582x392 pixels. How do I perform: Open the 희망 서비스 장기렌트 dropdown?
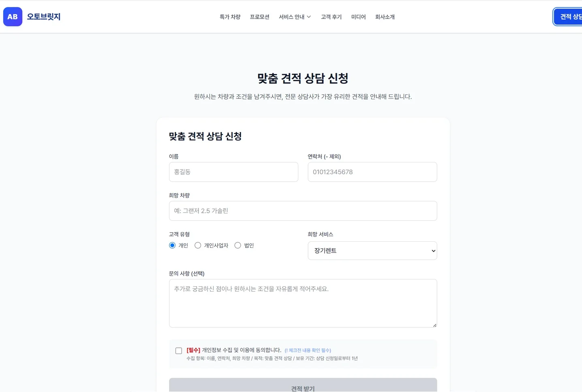click(372, 251)
